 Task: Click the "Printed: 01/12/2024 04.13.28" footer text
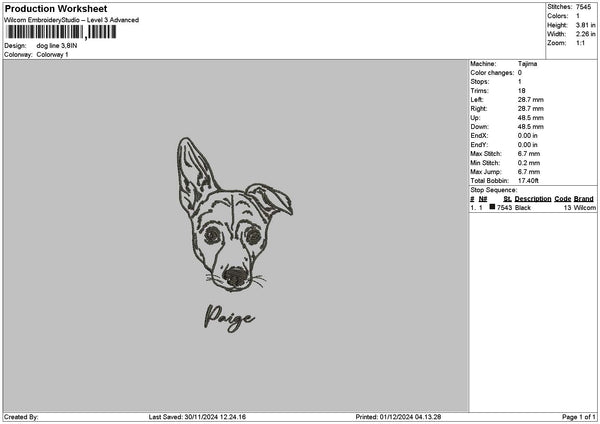[x=398, y=417]
